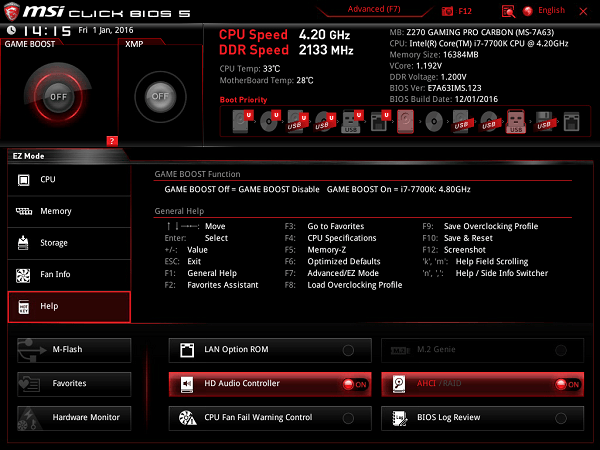The image size is (600, 450).
Task: Click the CPU fan warning icon
Action: pos(188,418)
